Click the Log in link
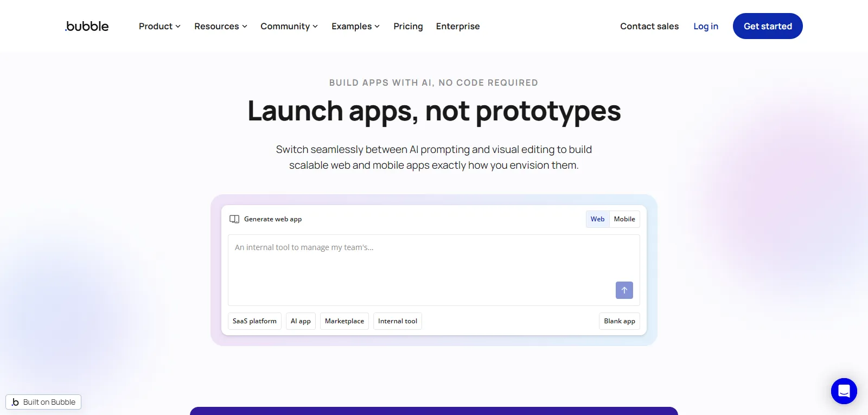The width and height of the screenshot is (868, 415). [x=706, y=26]
